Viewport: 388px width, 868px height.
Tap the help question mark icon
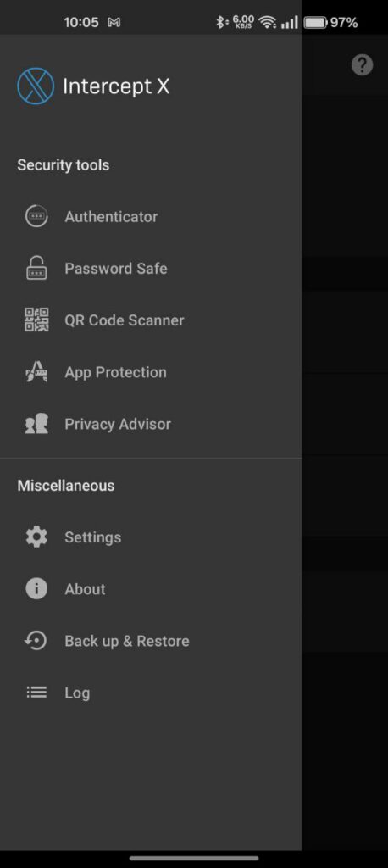click(362, 65)
